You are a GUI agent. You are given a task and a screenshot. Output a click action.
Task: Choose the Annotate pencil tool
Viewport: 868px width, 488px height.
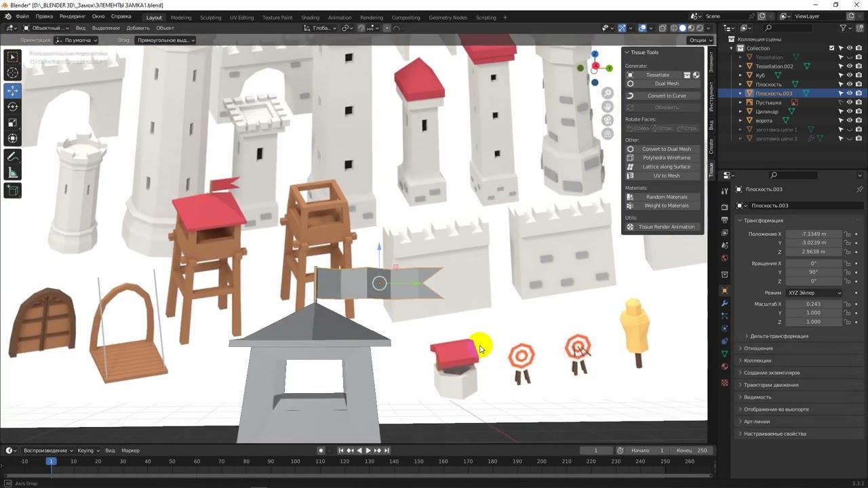13,157
